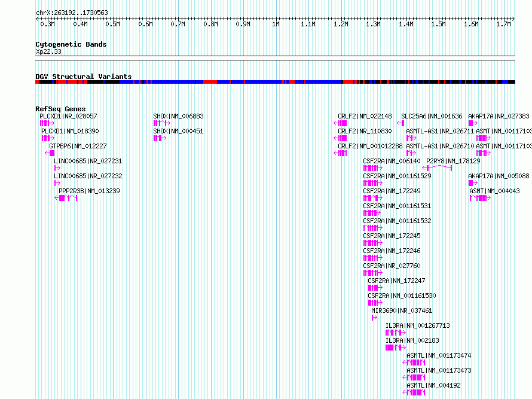Click the chrX:263192..1730563 region label
The image size is (532, 399).
(x=72, y=13)
